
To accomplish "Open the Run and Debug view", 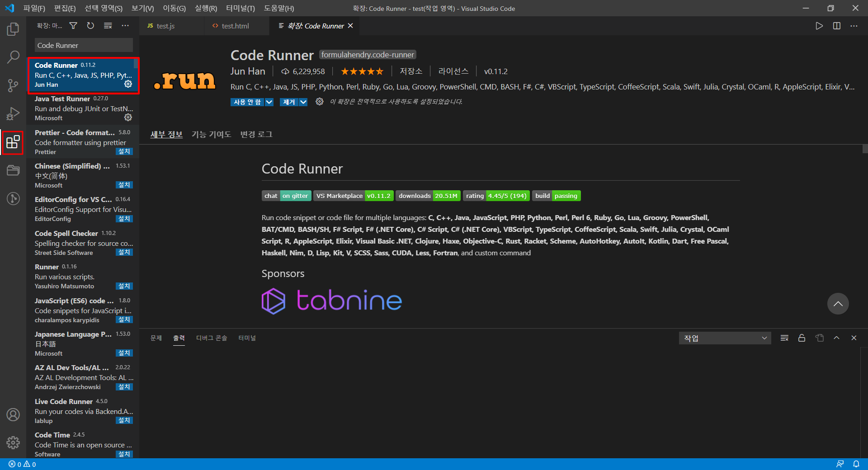I will coord(13,113).
